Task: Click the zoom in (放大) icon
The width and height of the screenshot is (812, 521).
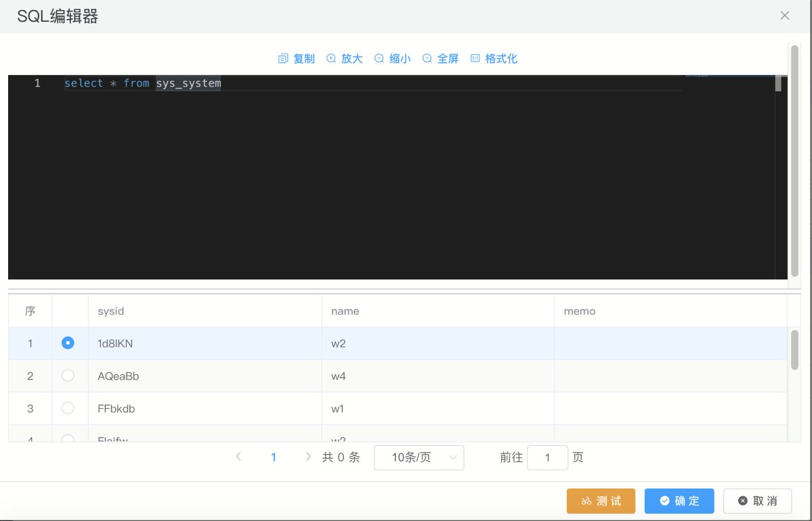Action: [x=331, y=59]
